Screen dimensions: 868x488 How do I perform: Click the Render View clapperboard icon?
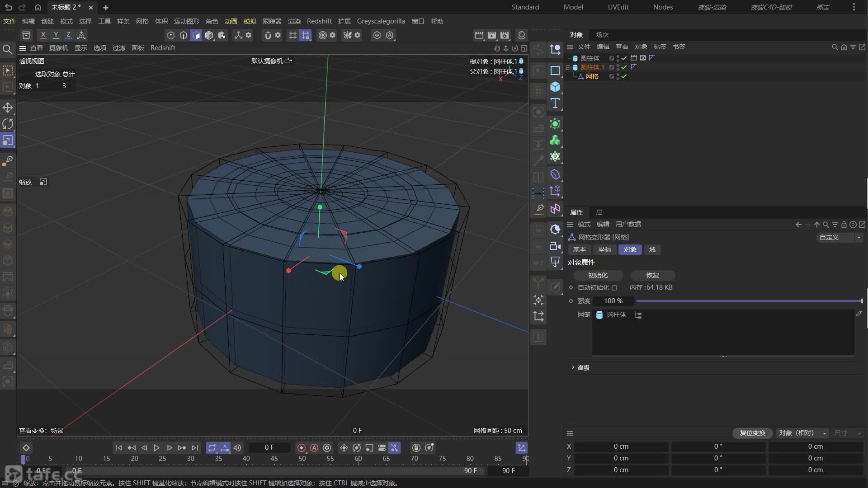(x=479, y=35)
